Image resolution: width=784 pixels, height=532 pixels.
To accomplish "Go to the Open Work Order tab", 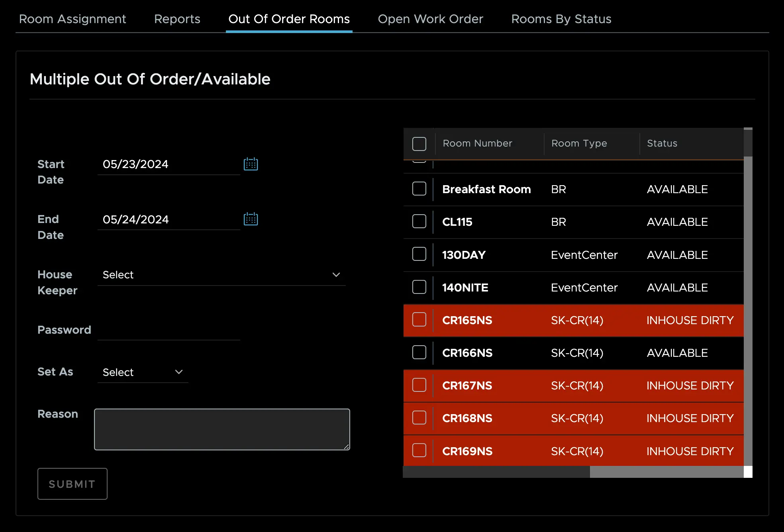I will [x=430, y=19].
